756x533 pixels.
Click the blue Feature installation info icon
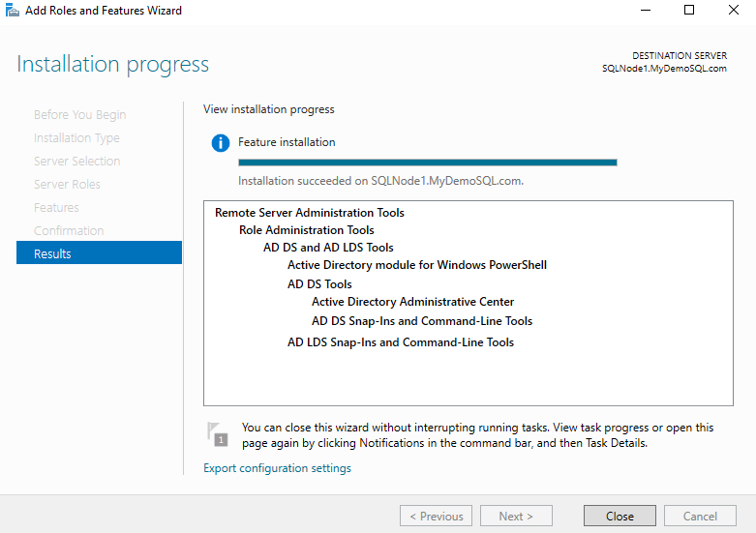(x=221, y=143)
